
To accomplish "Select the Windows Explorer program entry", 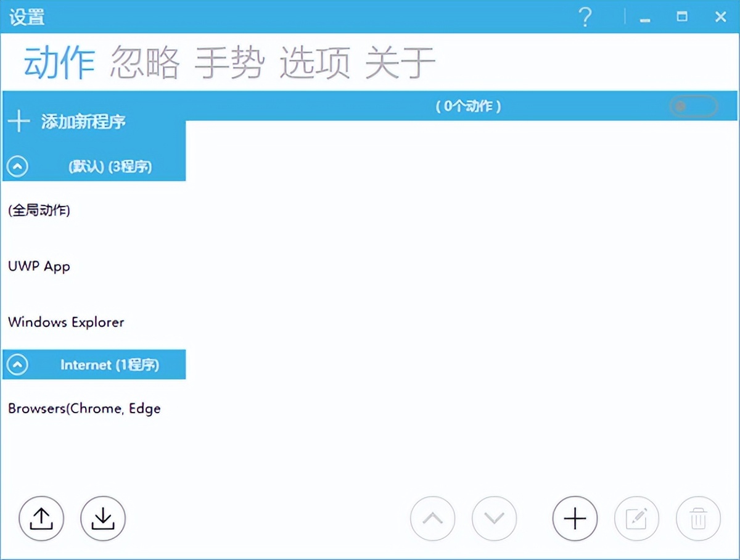I will coord(66,321).
